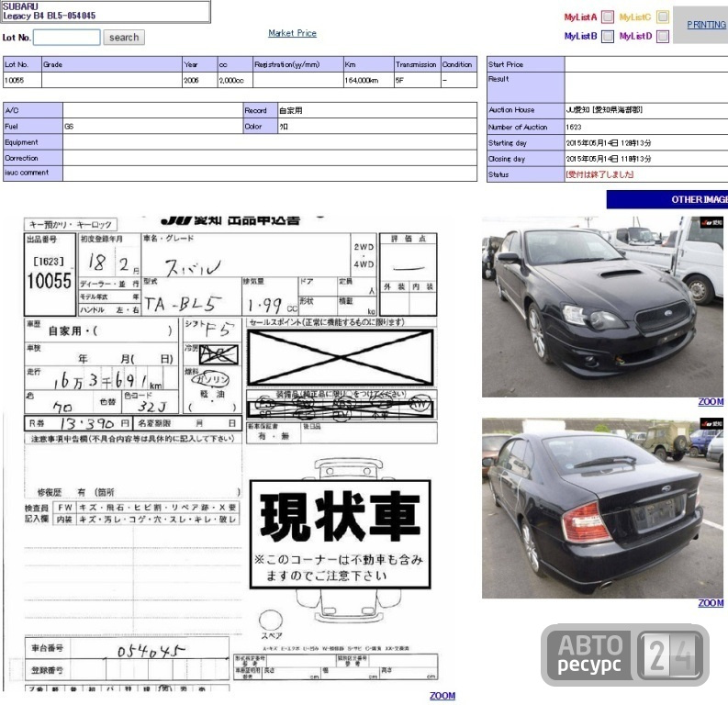Click ZOOM under the rear car photo

[711, 603]
